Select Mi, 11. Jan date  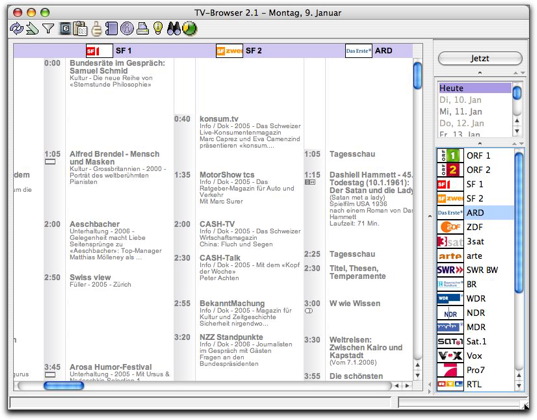click(475, 112)
